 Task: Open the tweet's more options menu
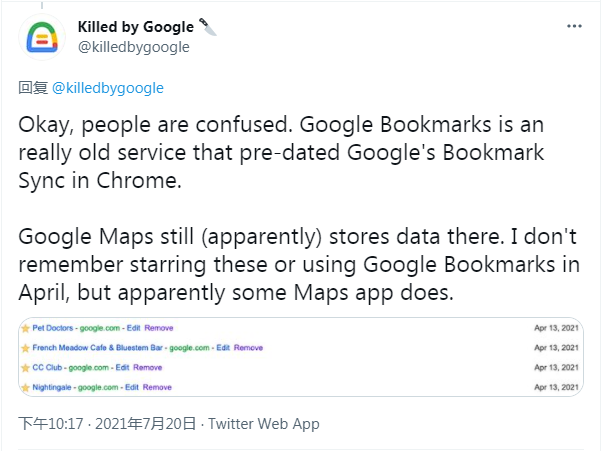[573, 25]
